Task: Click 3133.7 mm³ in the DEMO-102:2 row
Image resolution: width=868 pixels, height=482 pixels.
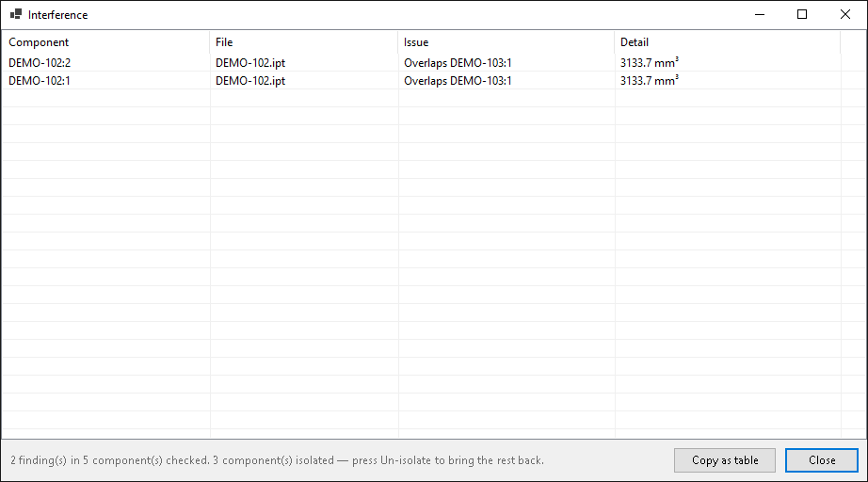Action: pos(650,62)
